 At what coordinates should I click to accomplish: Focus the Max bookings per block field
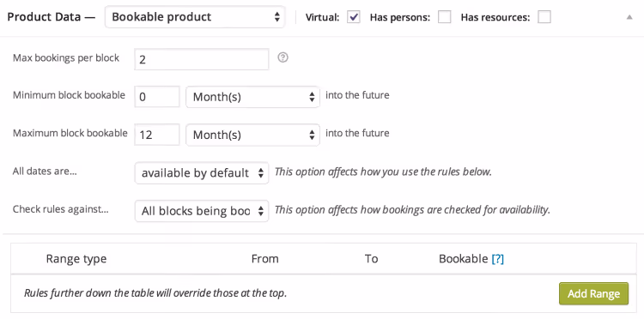point(202,59)
